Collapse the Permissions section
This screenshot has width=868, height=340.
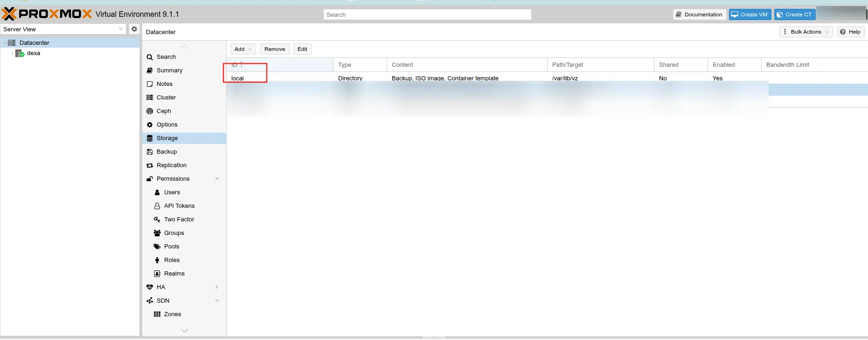(x=217, y=179)
